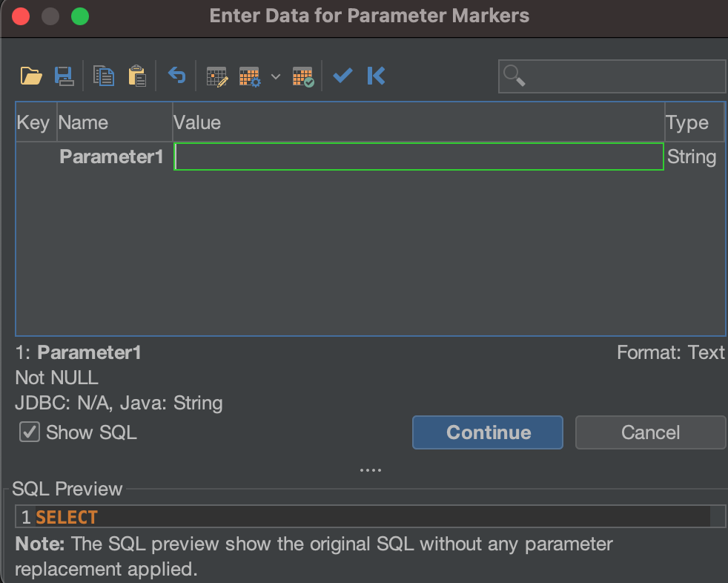This screenshot has height=583, width=728.
Task: Select the Parameter1 row name cell
Action: point(112,157)
